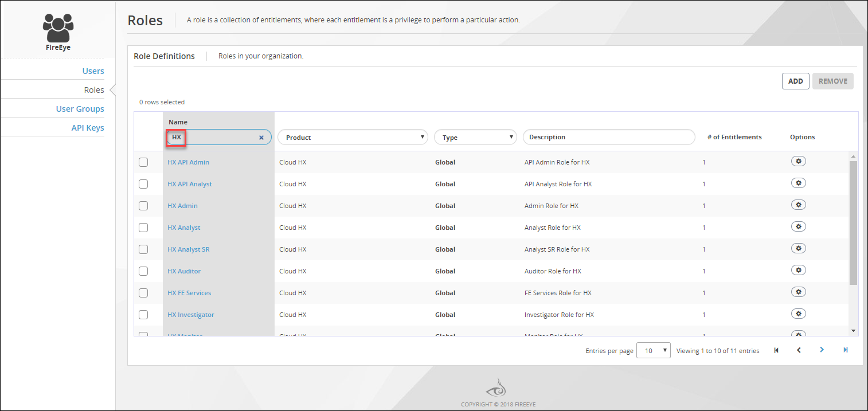868x411 pixels.
Task: Open the HX Auditor role link
Action: point(184,271)
